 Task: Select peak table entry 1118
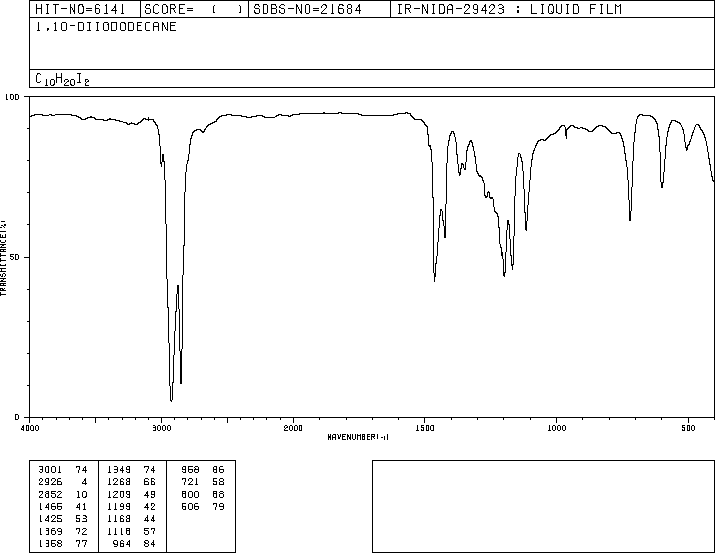[119, 531]
